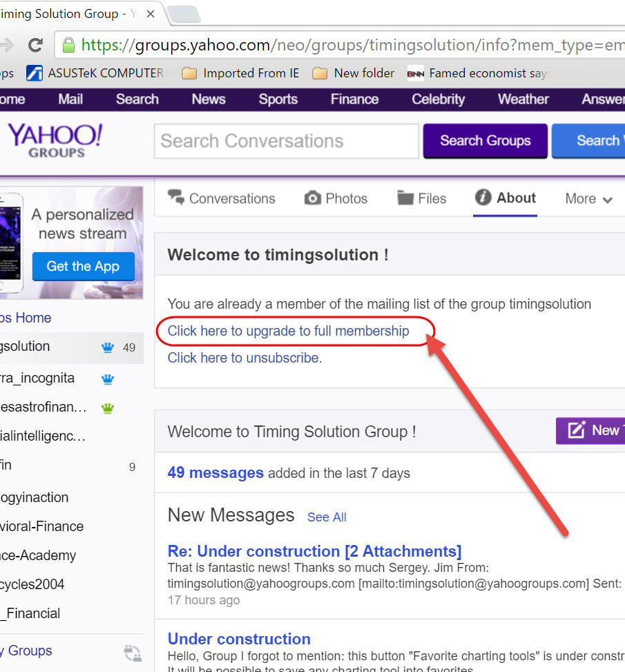Viewport: 625px width, 672px height.
Task: Click the manage groups icon beside Groups
Action: [132, 652]
